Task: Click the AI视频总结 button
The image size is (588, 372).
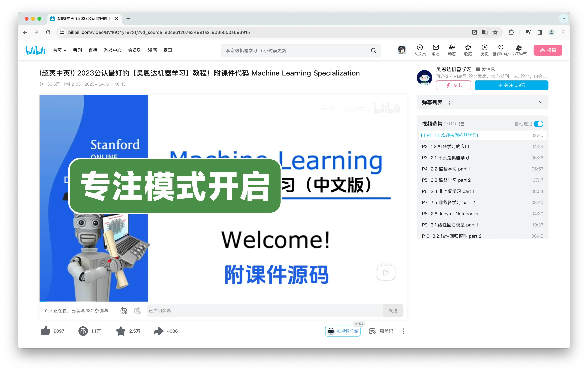Action: click(x=343, y=331)
